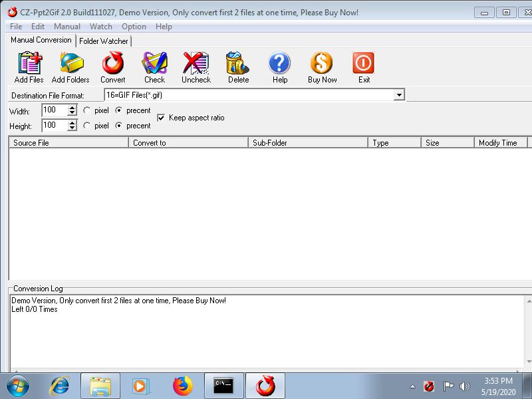Click the Delete trash can icon
Image resolution: width=532 pixels, height=399 pixels.
pos(238,63)
